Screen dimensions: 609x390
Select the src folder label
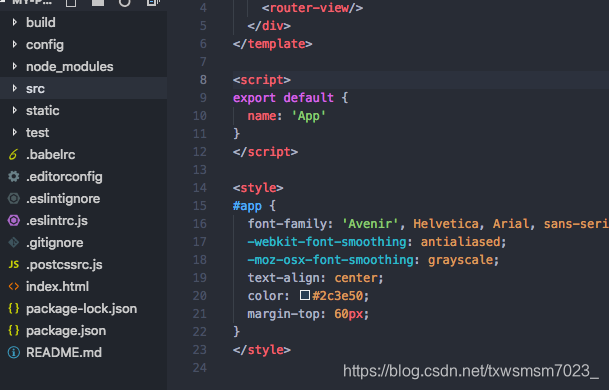35,89
